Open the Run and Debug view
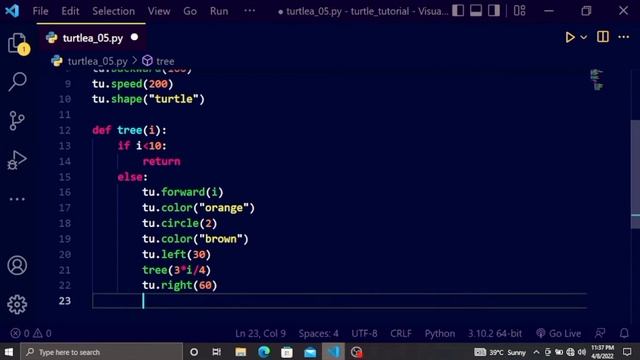 (x=17, y=160)
